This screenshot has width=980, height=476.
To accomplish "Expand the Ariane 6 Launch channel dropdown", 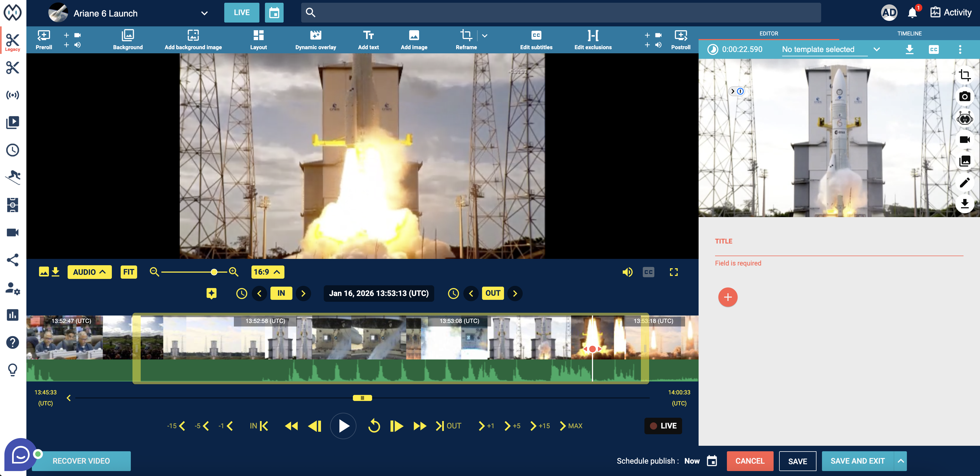I will (204, 13).
